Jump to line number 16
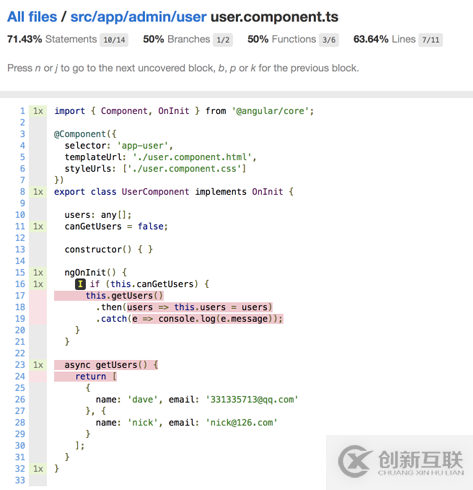 click(20, 284)
